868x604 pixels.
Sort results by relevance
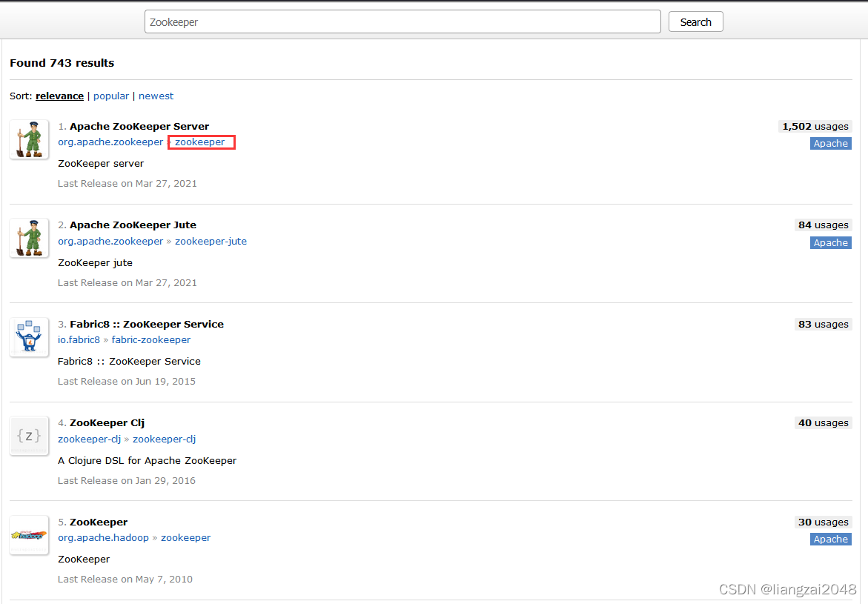click(59, 96)
